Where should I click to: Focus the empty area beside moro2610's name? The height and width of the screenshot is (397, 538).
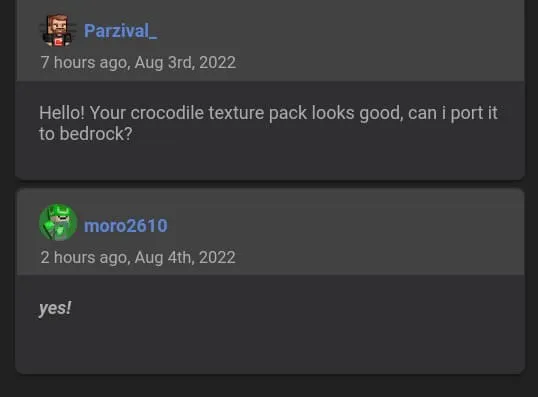click(x=343, y=226)
